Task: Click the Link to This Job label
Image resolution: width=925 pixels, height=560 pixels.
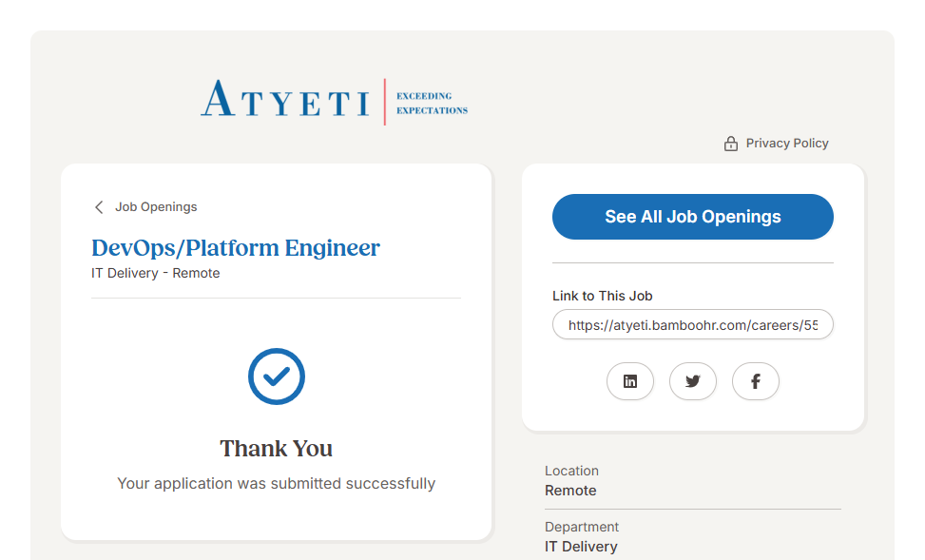Action: 603,296
